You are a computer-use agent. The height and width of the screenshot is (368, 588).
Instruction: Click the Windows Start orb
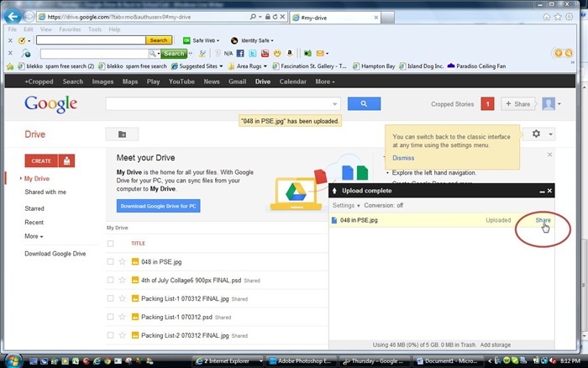click(x=13, y=361)
